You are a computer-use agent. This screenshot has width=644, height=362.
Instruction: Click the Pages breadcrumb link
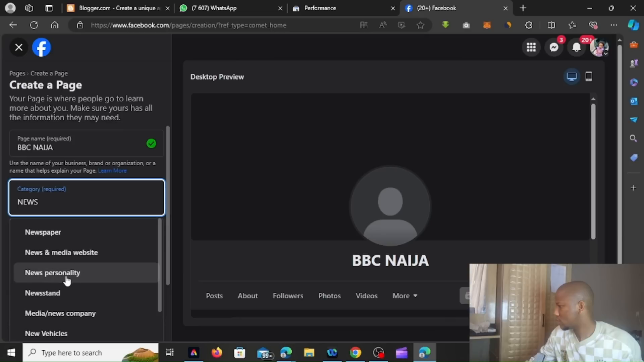pos(17,73)
